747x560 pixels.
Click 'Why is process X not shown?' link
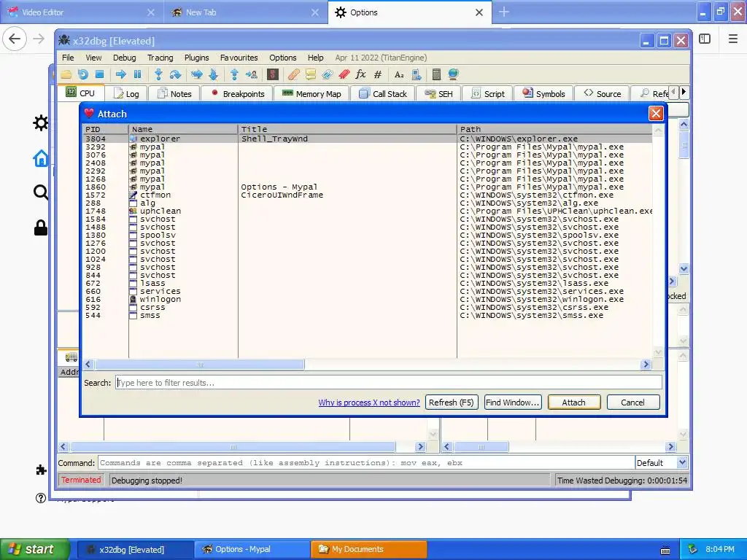tap(369, 402)
